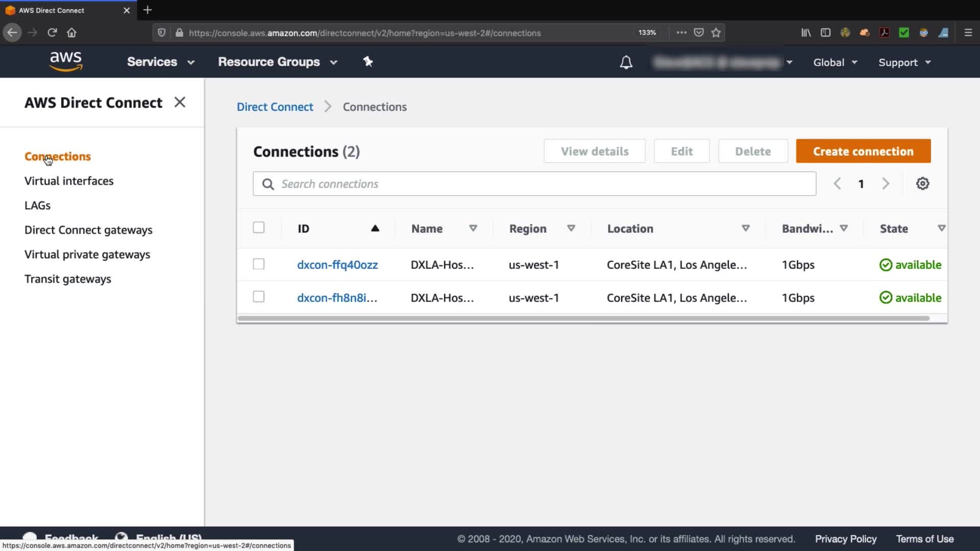
Task: Open Virtual interfaces in sidebar
Action: pyautogui.click(x=69, y=181)
